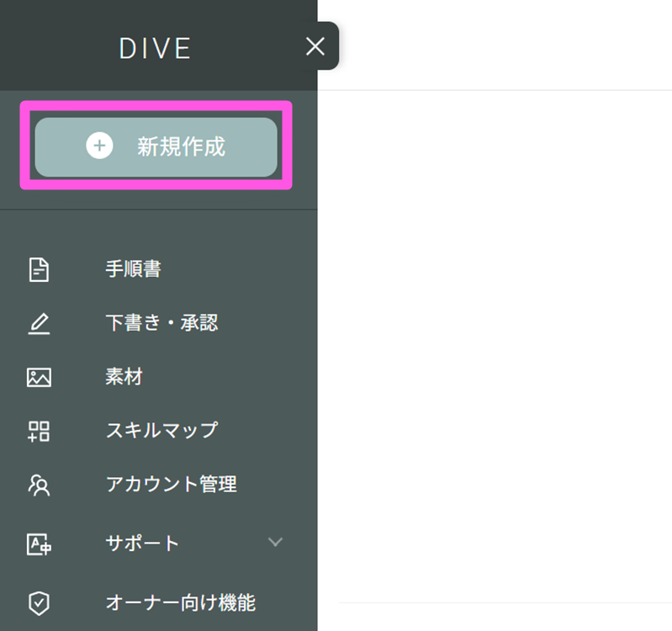The image size is (672, 631).
Task: Open the アカウント管理 text label
Action: 171,485
